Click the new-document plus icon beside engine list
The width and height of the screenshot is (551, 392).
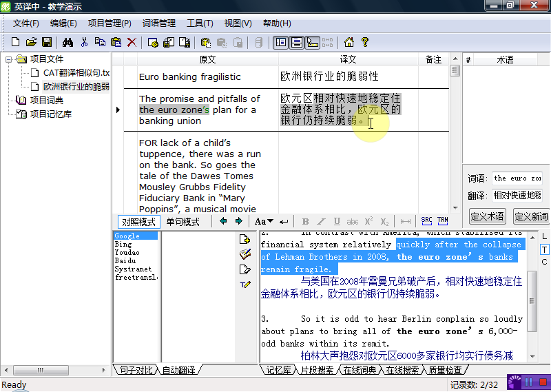click(x=245, y=239)
